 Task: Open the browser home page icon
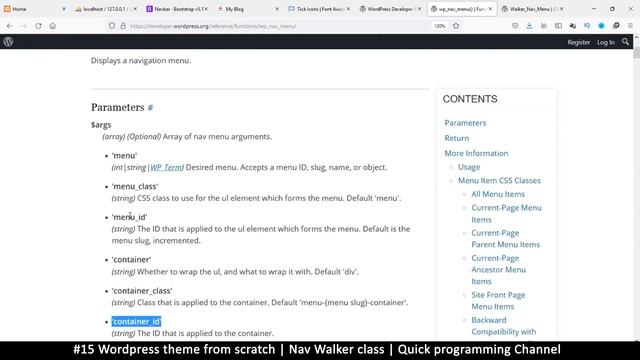pyautogui.click(x=53, y=26)
